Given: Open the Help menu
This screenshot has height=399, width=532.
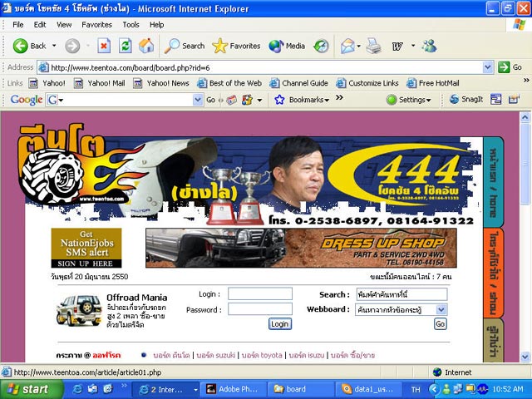Looking at the screenshot, I should [x=157, y=25].
